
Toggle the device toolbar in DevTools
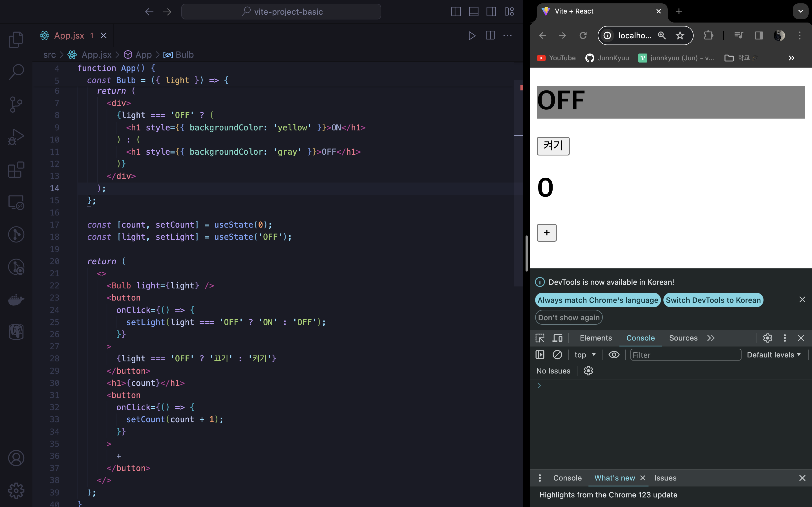(557, 338)
